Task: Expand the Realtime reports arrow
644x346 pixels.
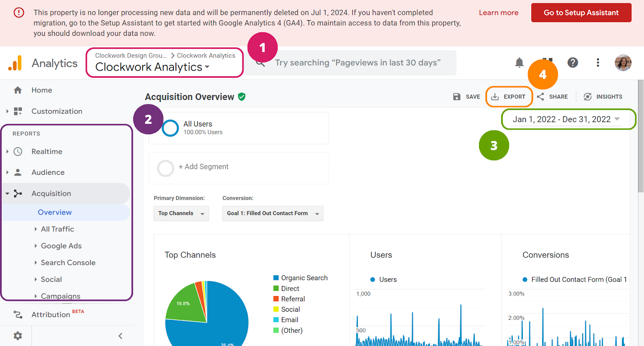Action: tap(7, 151)
